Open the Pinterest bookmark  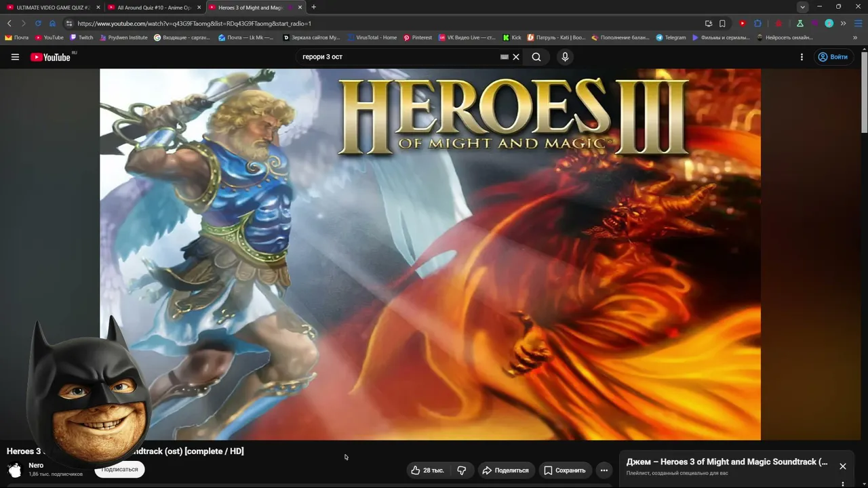418,37
